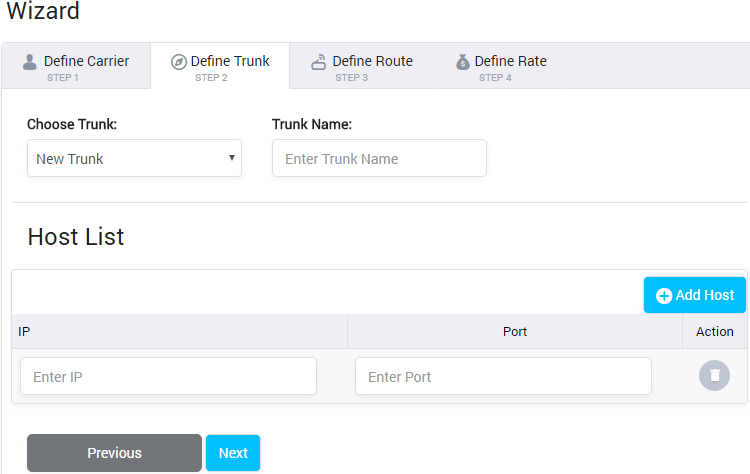The image size is (750, 474).
Task: Click the router icon on Define Route
Action: pyautogui.click(x=319, y=62)
